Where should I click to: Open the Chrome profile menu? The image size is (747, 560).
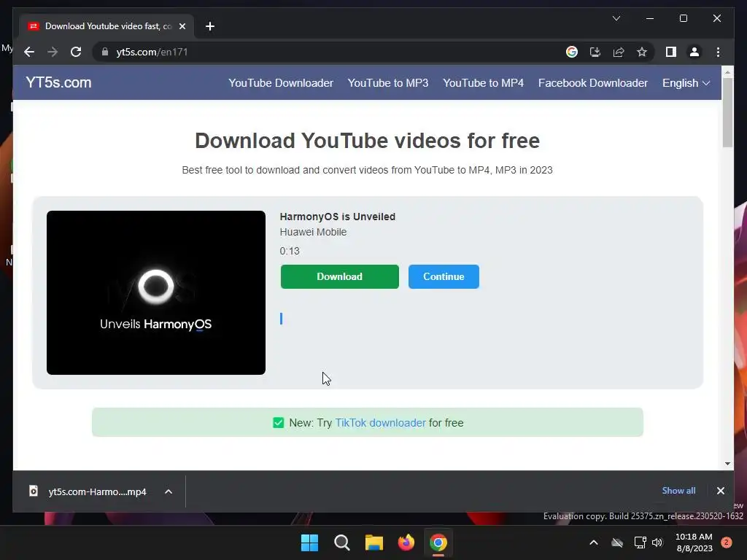point(694,52)
